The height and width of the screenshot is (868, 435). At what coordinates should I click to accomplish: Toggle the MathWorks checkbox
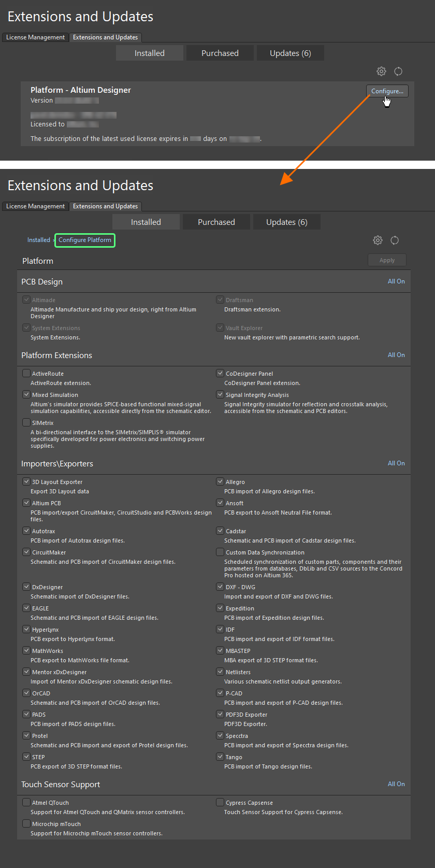pos(26,650)
